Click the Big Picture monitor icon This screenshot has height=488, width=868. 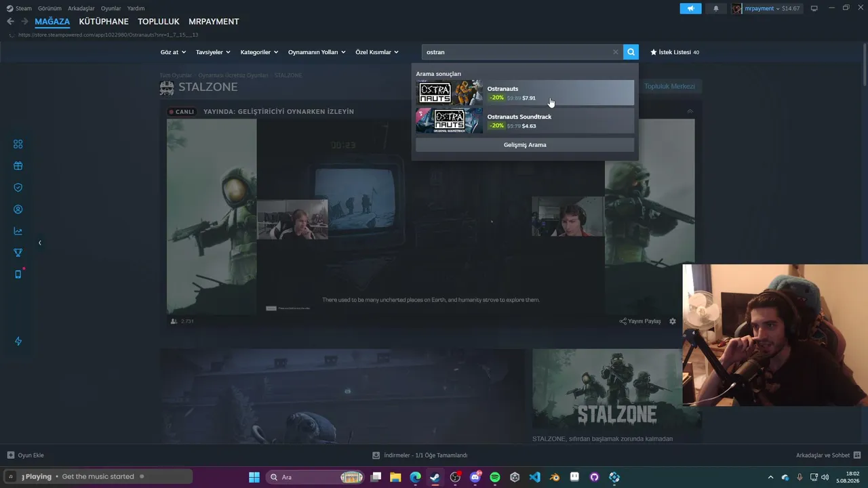814,8
